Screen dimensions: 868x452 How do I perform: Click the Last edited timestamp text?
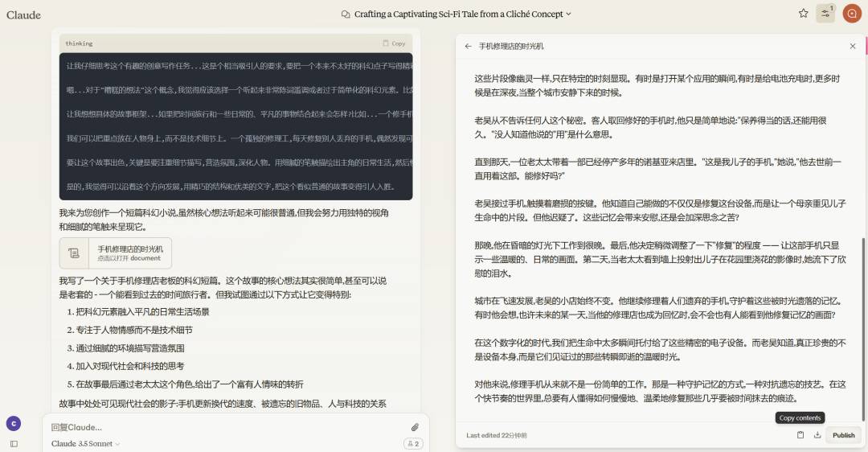[497, 435]
